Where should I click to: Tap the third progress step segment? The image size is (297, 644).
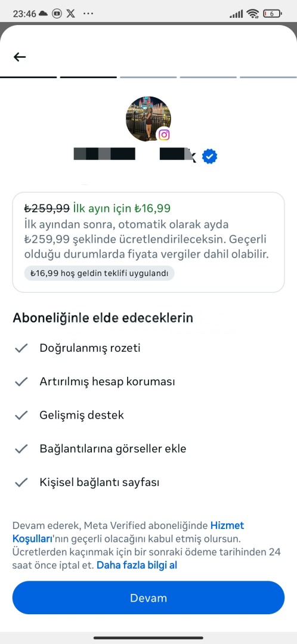(x=148, y=77)
